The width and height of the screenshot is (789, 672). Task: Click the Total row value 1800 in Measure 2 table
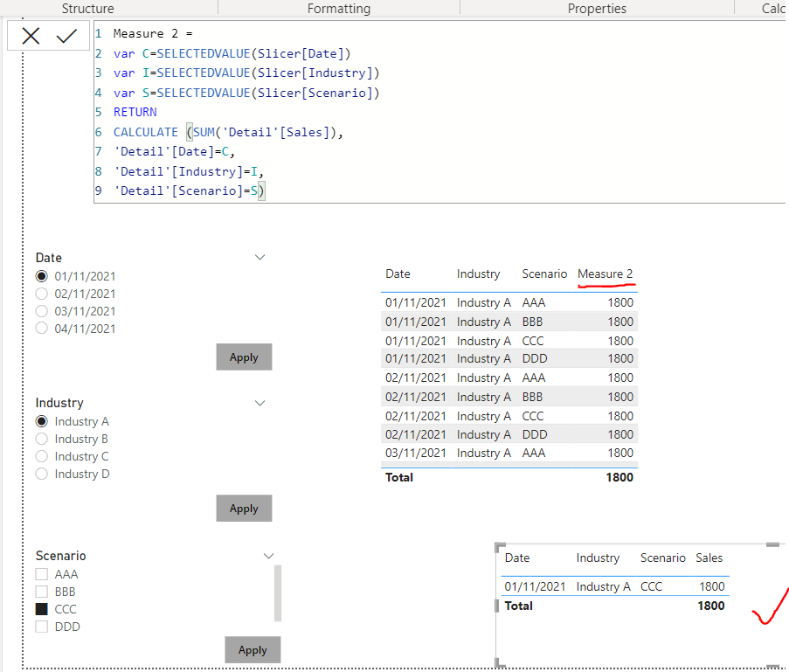(619, 477)
